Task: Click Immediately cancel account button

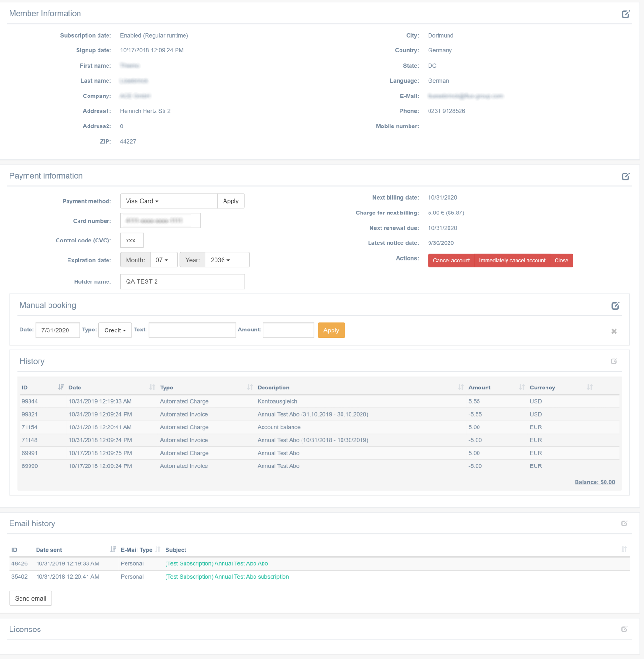Action: tap(512, 261)
